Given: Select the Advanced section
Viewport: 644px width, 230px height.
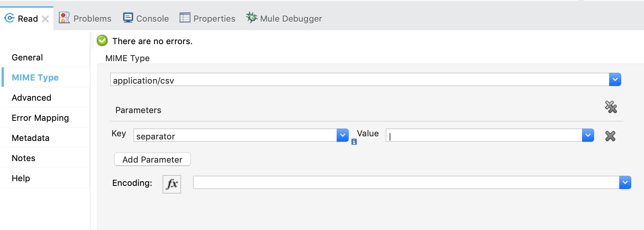Looking at the screenshot, I should click(31, 98).
